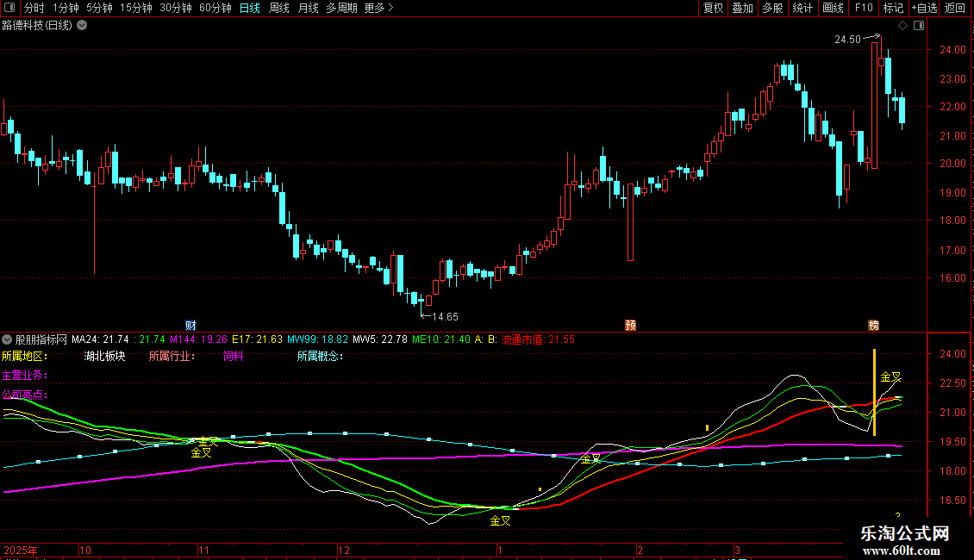Open the 路德科技 stock title dropdown arrow

[x=82, y=26]
